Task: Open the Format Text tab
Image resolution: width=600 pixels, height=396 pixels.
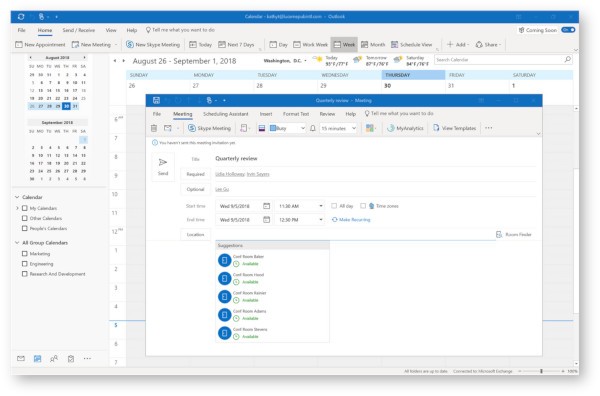Action: pos(296,114)
